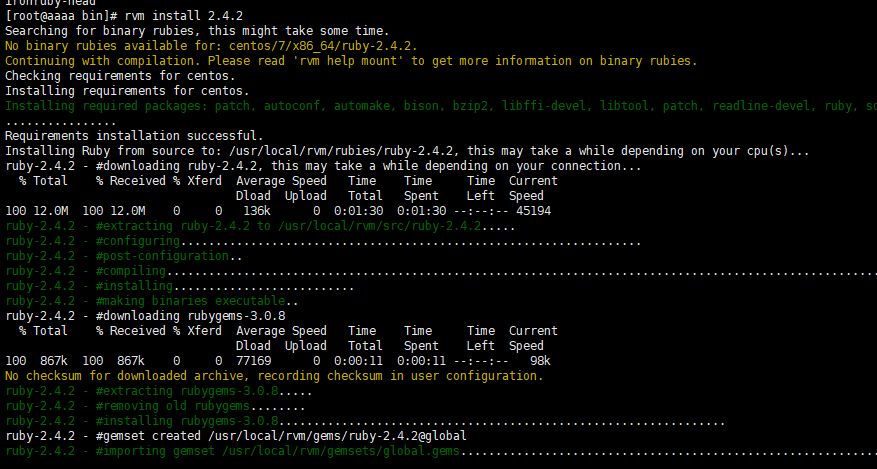Click 'Requirements installation successful.' message
877x469 pixels.
click(x=134, y=136)
